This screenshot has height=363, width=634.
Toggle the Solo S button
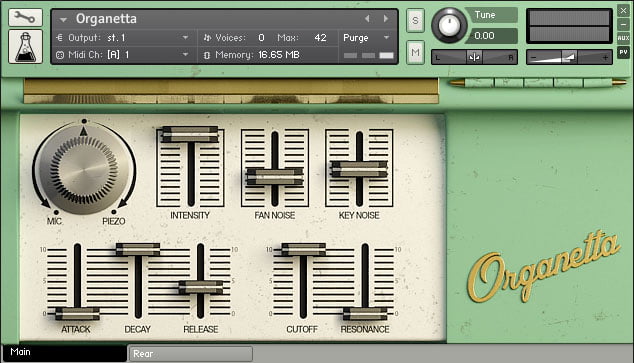tap(415, 20)
